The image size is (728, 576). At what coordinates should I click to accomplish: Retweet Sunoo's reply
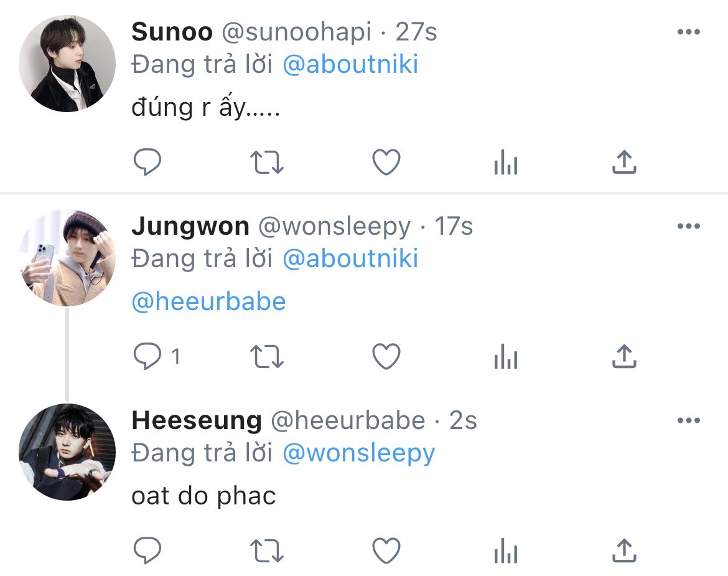pos(267,163)
